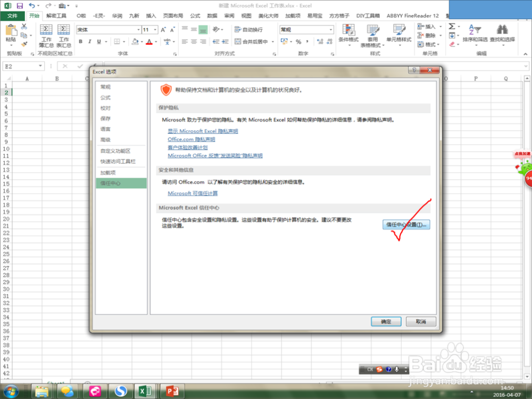The width and height of the screenshot is (532, 399).
Task: Click the AutoSum sigma icon
Action: 452,27
